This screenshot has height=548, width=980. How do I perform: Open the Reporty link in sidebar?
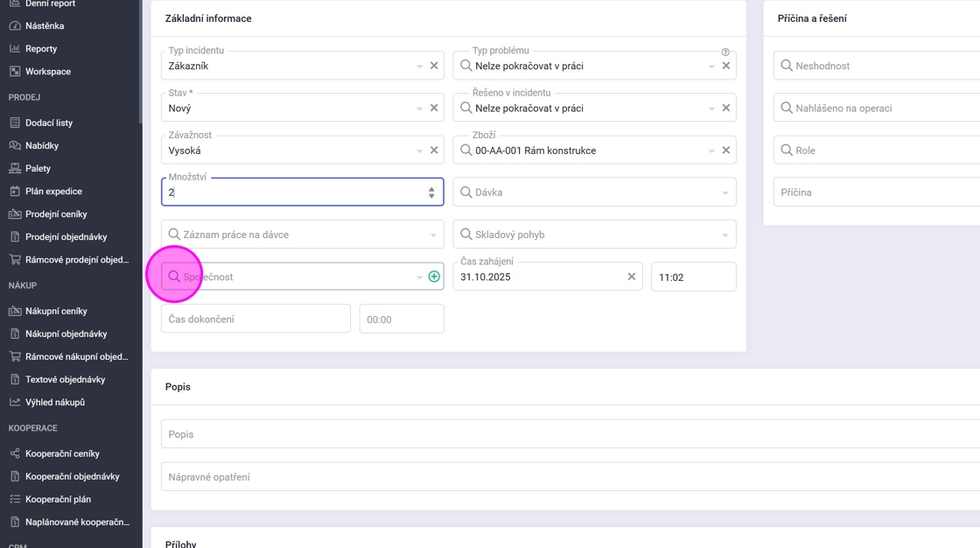41,49
